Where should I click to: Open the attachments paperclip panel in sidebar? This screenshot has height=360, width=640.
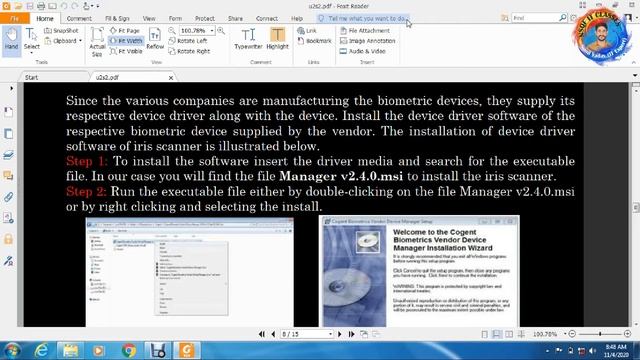tap(8, 197)
